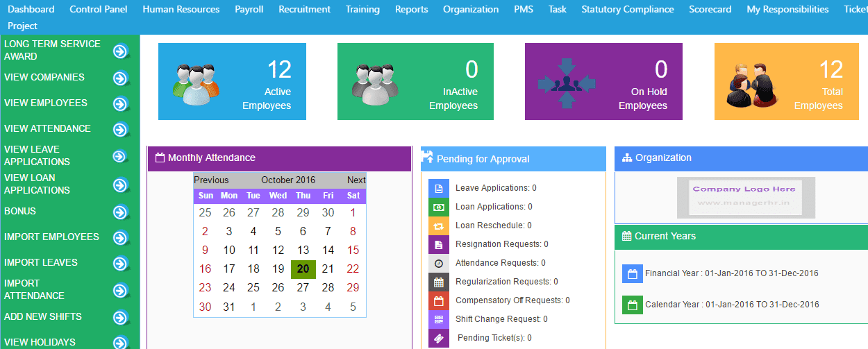This screenshot has width=868, height=349.
Task: Open the Statutory Compliance menu
Action: pyautogui.click(x=628, y=9)
